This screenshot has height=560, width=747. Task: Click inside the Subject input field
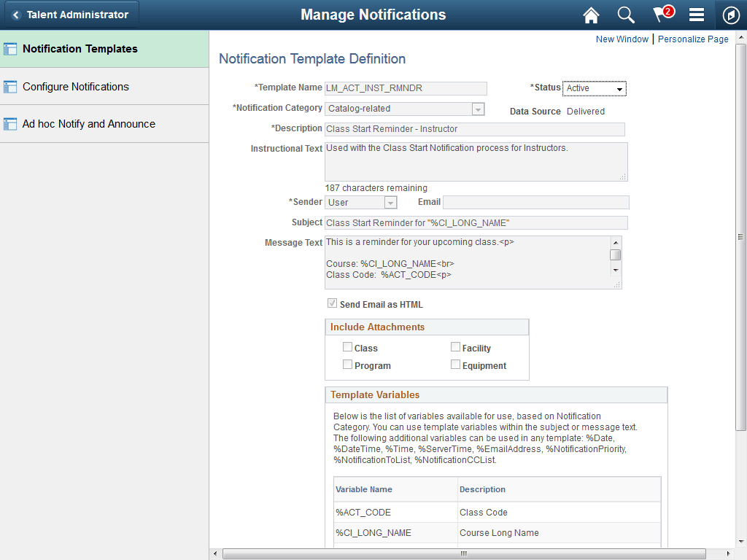point(474,222)
